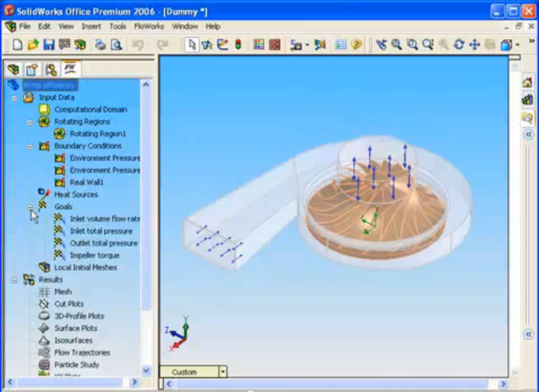Viewport: 539px width, 392px height.
Task: Click the viewport horizontal scroll-right arrow
Action: coord(503,384)
